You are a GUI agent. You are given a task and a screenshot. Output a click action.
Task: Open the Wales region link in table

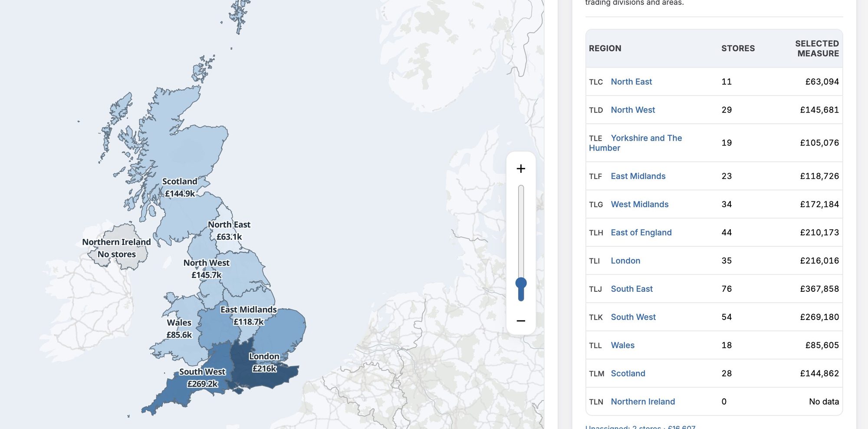tap(622, 345)
